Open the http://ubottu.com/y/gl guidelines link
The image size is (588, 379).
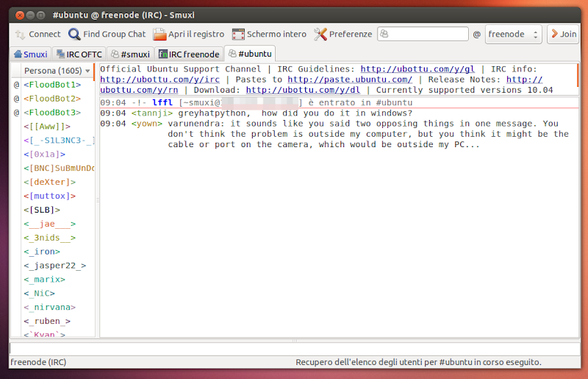point(417,69)
